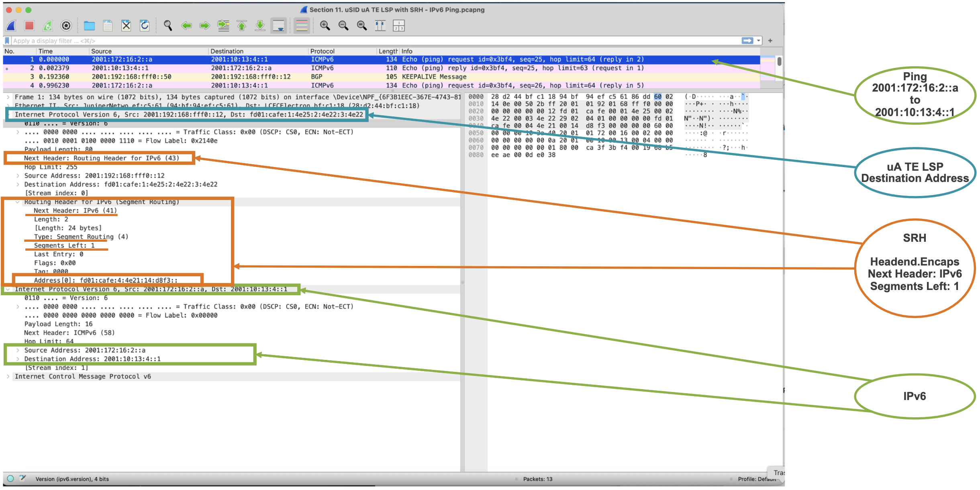Select Address[0]: fd01:cafe:4:4e21:14:d8f3::

106,280
